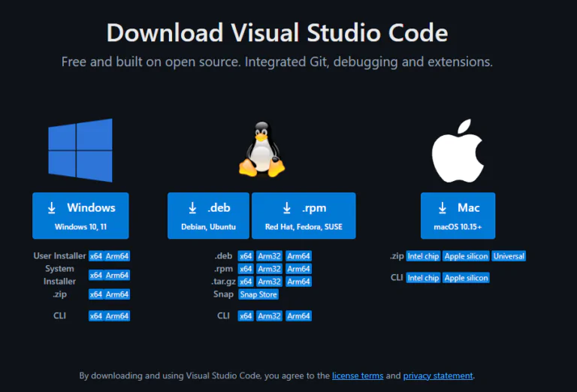Image resolution: width=577 pixels, height=392 pixels.
Task: Click the 'Snap' label under Linux
Action: [x=223, y=294]
